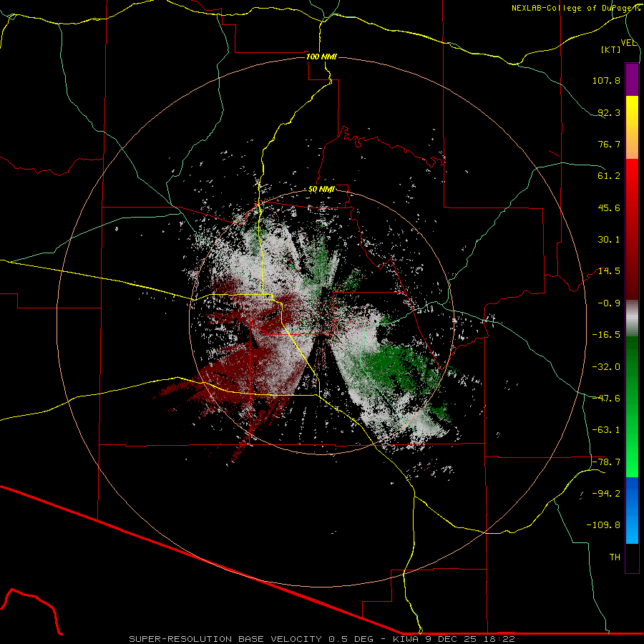Click the 92.3 velocity scale value
644x644 pixels.
click(x=609, y=112)
